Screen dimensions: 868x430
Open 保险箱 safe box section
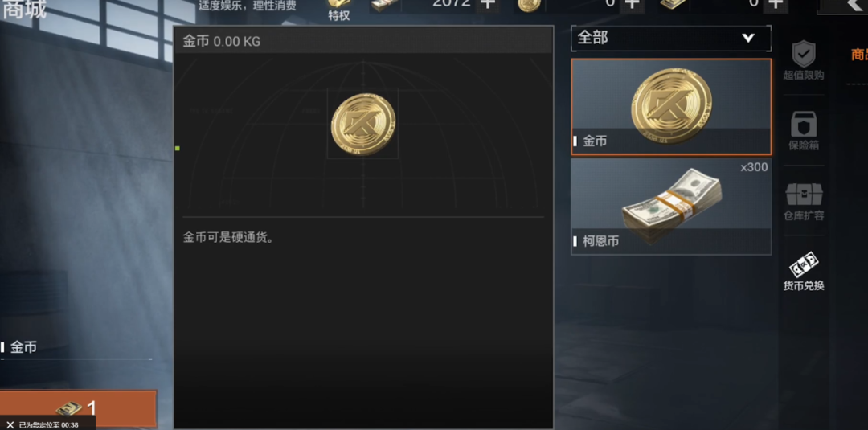click(803, 131)
